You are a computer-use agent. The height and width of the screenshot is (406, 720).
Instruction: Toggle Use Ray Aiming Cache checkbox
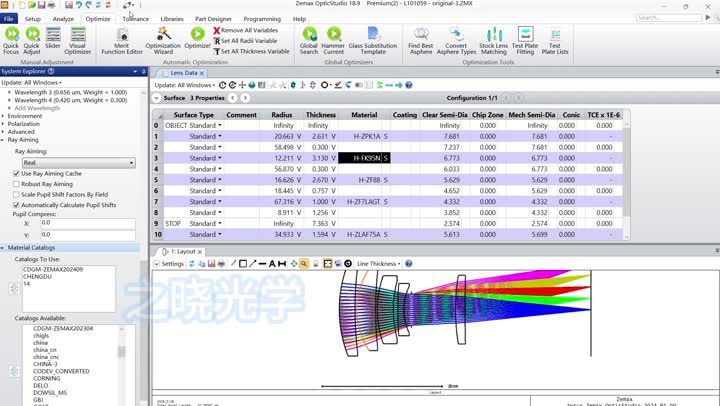(17, 174)
